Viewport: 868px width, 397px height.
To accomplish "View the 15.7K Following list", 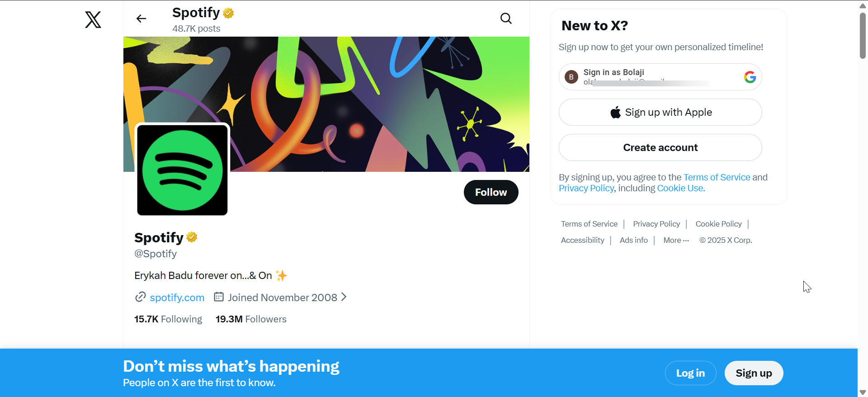I will [168, 319].
